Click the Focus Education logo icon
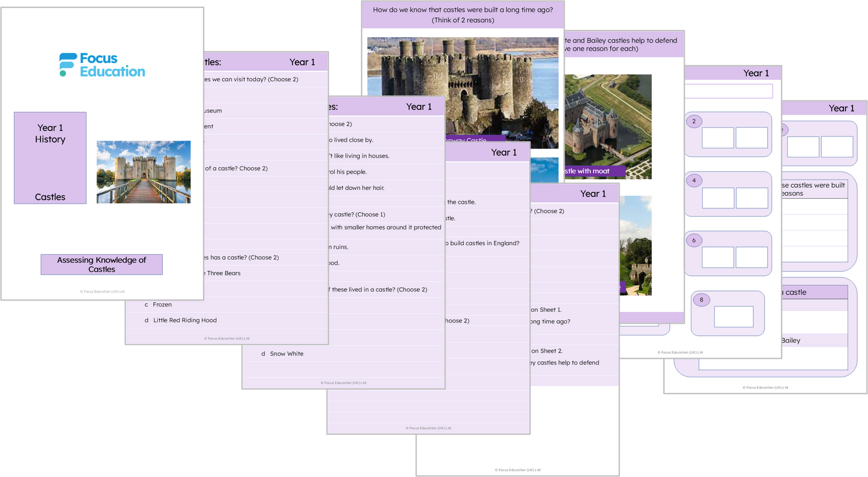This screenshot has height=477, width=868. pos(67,65)
